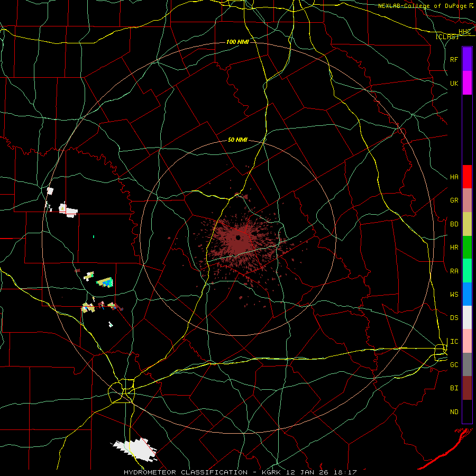Select the IC light-pink legend swatch
476x476 pixels.
coord(467,341)
